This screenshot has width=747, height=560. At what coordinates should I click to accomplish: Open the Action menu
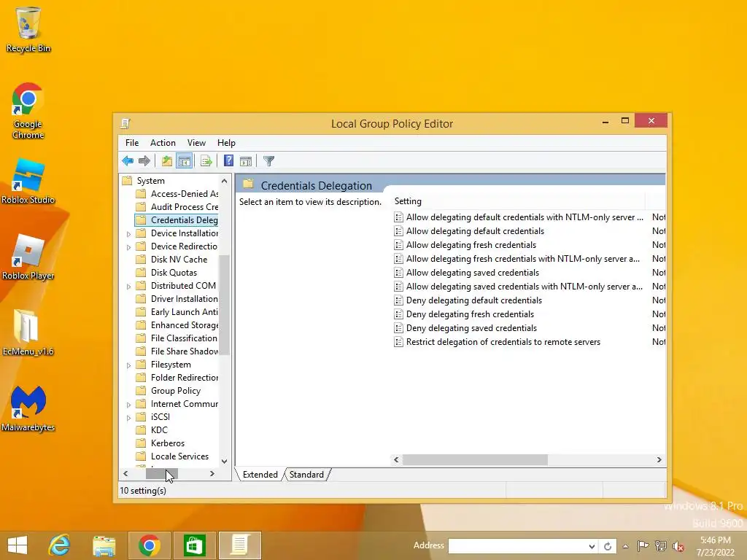click(163, 143)
